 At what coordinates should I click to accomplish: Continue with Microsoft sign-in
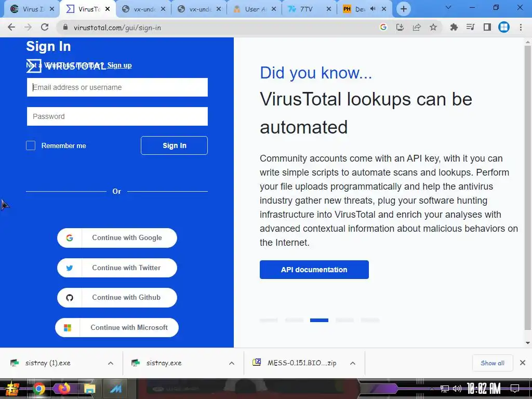[x=117, y=327]
